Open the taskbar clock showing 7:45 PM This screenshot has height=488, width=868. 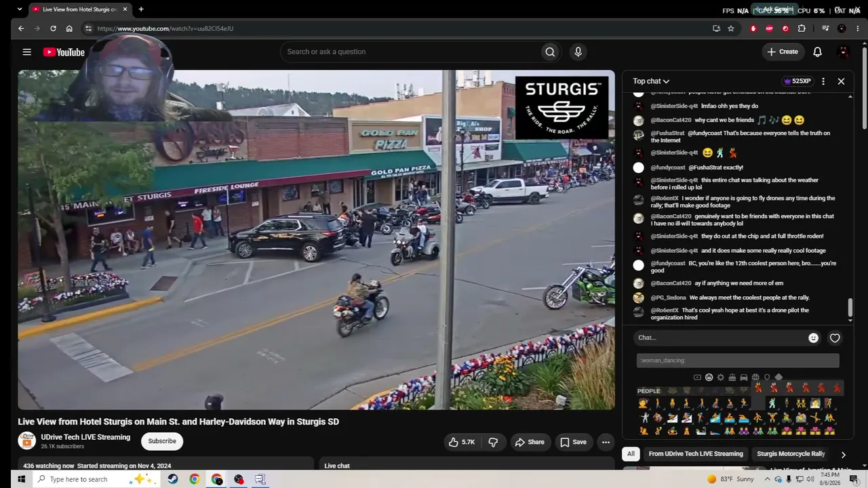pos(829,479)
